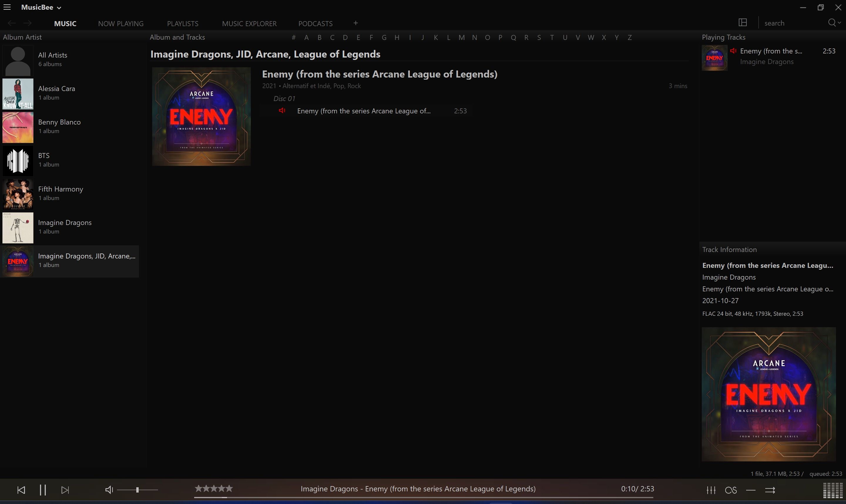The height and width of the screenshot is (504, 846).
Task: Click the shuffle arrows icon
Action: (770, 490)
